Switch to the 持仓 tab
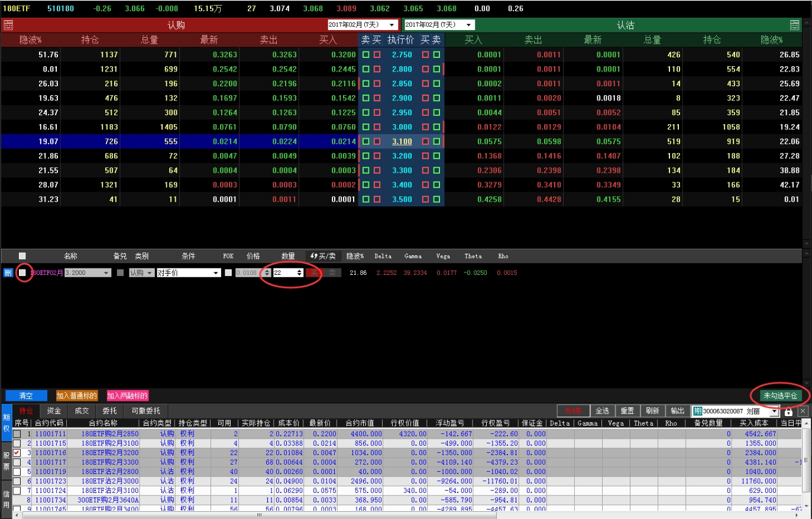Viewport: 812px width, 519px height. click(26, 411)
